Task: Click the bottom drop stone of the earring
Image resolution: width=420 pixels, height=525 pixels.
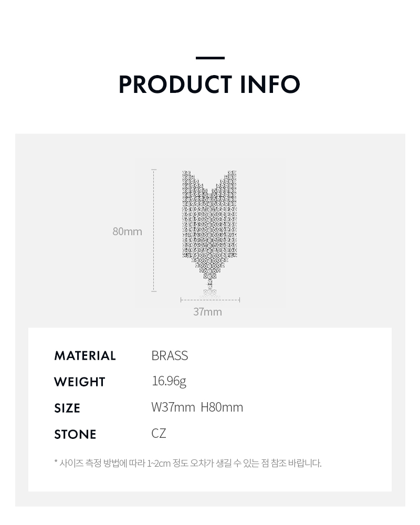Action: (210, 291)
